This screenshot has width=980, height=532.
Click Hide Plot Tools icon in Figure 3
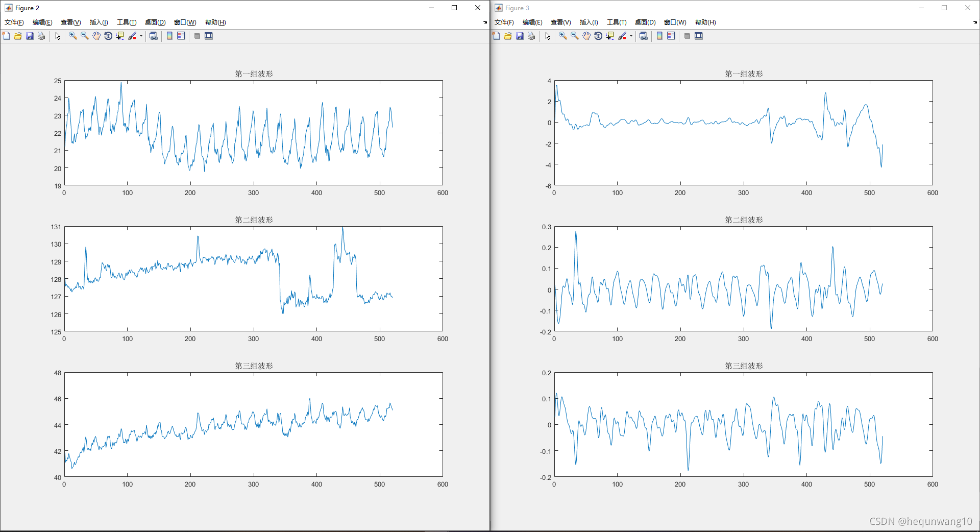[687, 36]
